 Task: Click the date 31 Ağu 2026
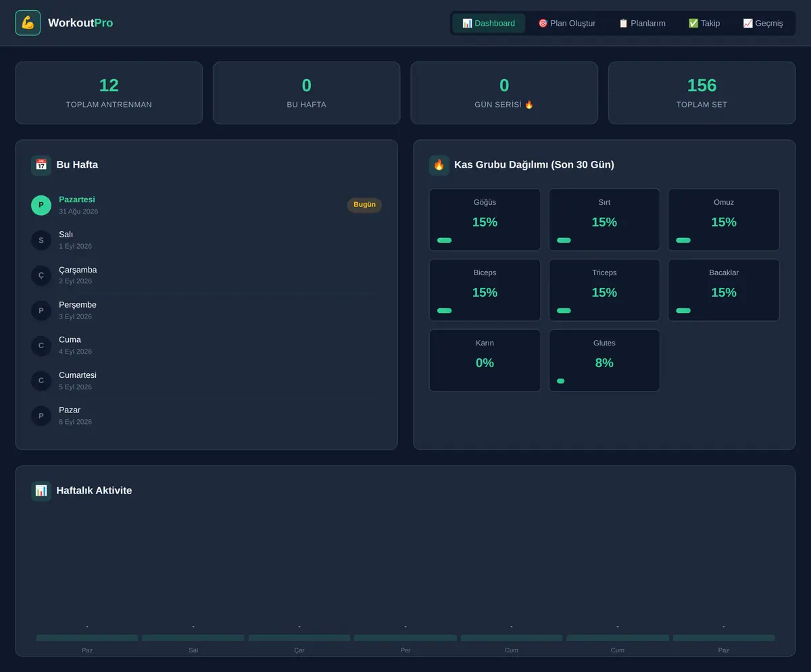[x=78, y=212]
